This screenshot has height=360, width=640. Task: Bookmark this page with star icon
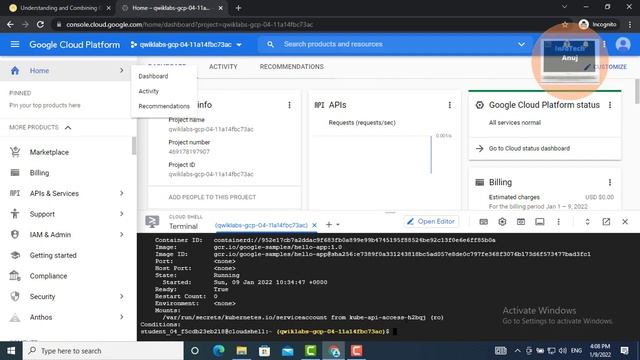(x=565, y=24)
